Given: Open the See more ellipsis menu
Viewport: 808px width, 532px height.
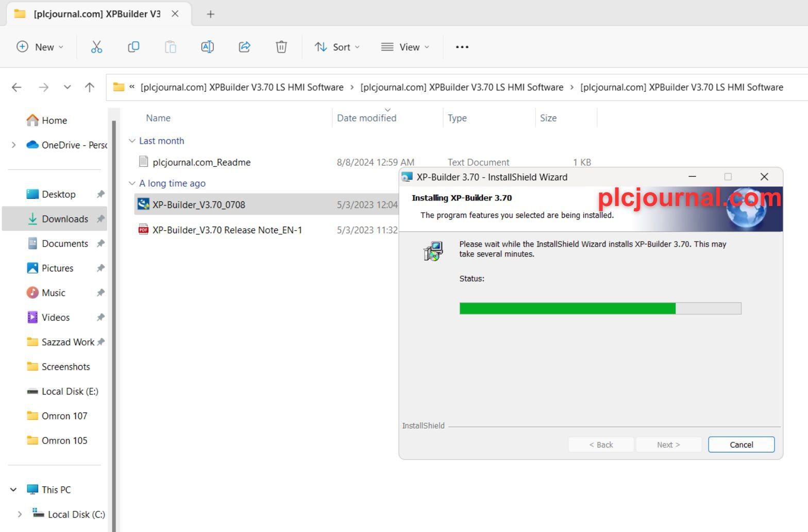Looking at the screenshot, I should point(462,47).
